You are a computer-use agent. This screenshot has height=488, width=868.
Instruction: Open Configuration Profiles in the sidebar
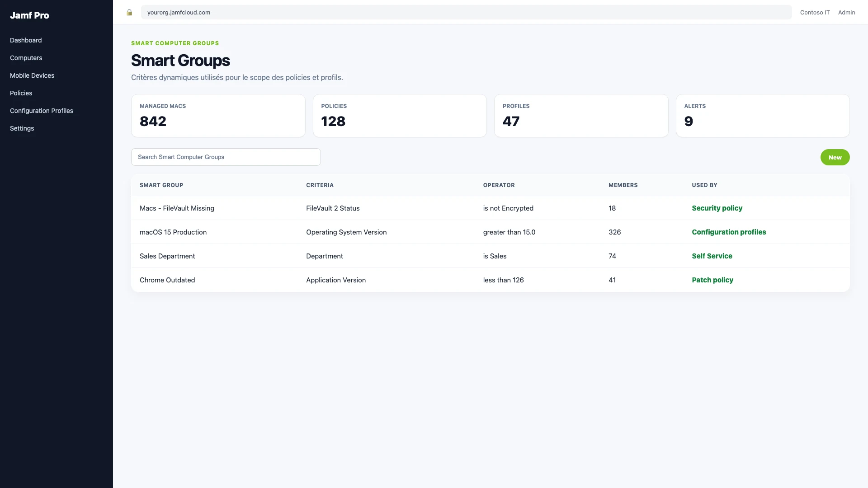coord(42,111)
